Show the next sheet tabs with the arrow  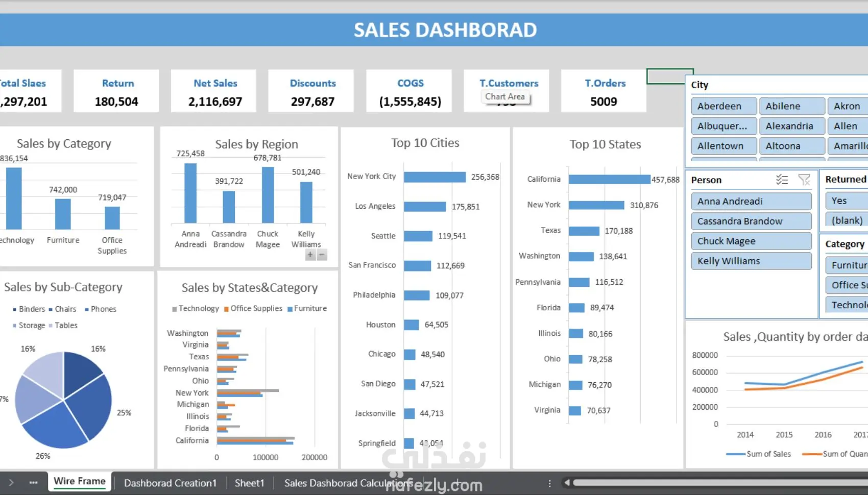[x=11, y=482]
